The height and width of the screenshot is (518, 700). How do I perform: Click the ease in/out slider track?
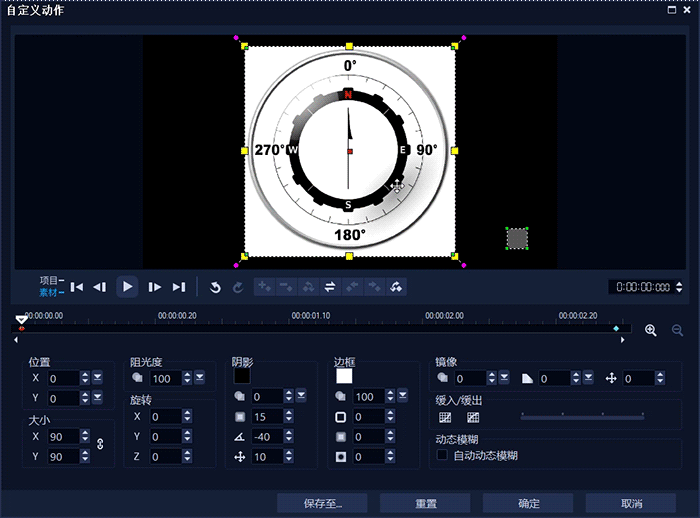coord(583,418)
